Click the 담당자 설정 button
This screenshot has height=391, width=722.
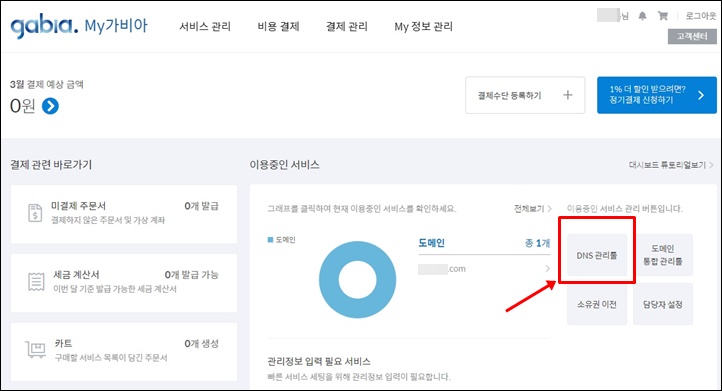[663, 304]
